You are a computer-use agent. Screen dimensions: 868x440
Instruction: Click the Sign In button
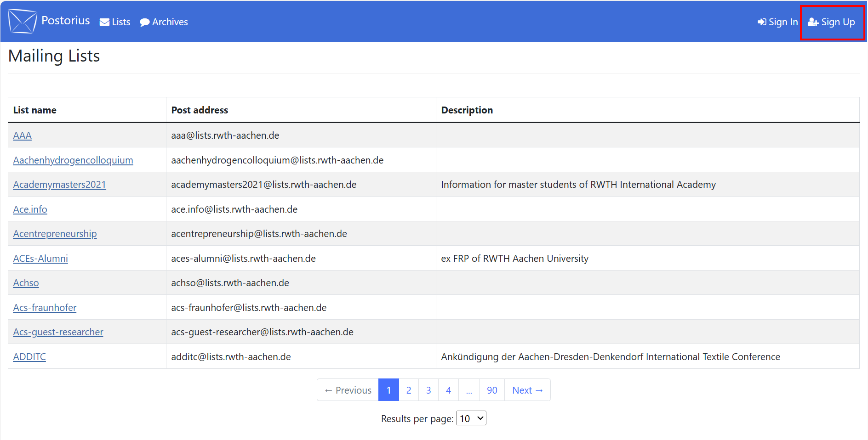(x=777, y=22)
